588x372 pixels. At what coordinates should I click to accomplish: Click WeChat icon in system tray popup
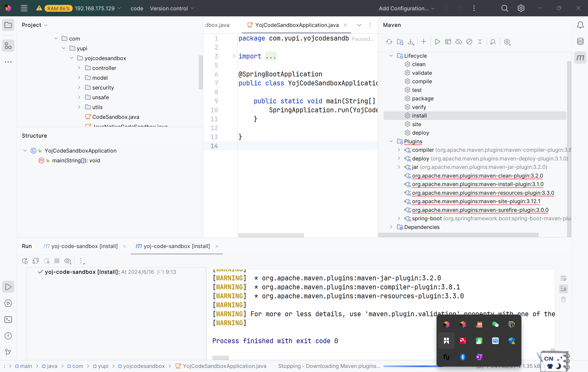coord(495,324)
